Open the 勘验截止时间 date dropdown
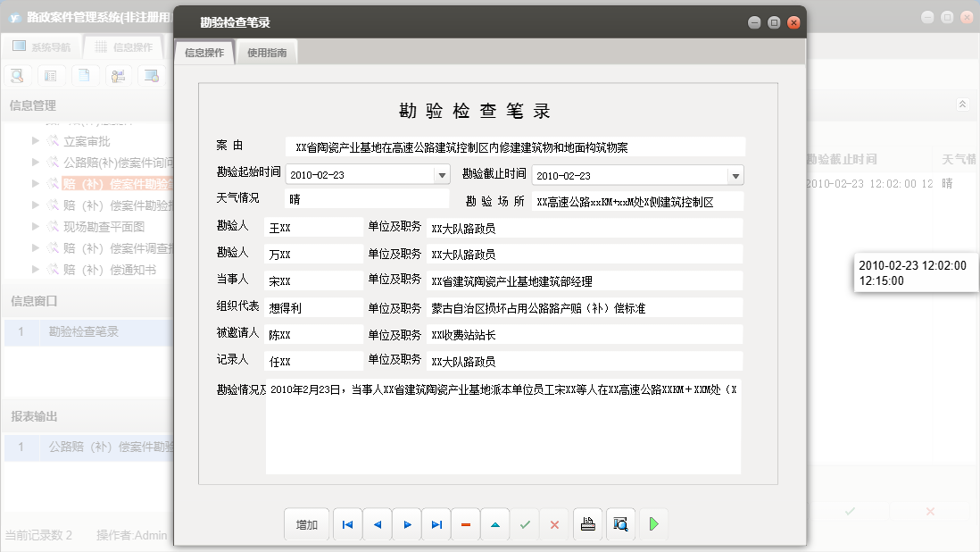980x552 pixels. pos(735,175)
